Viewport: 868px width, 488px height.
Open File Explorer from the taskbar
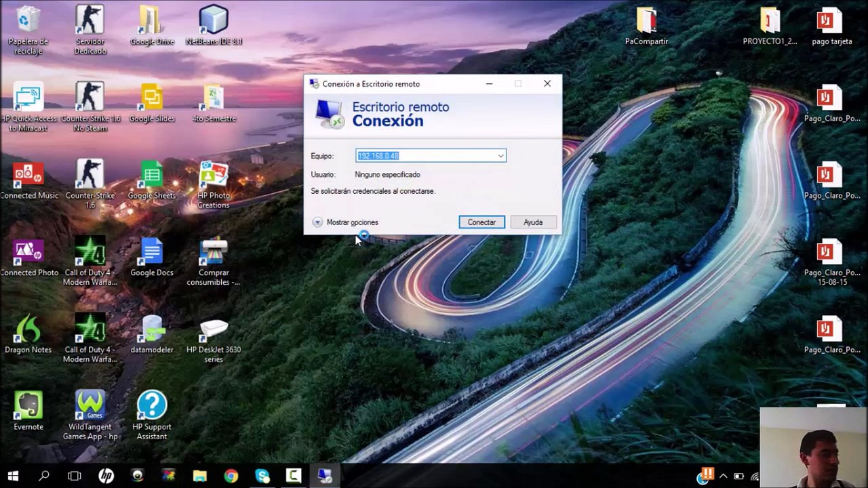[199, 476]
